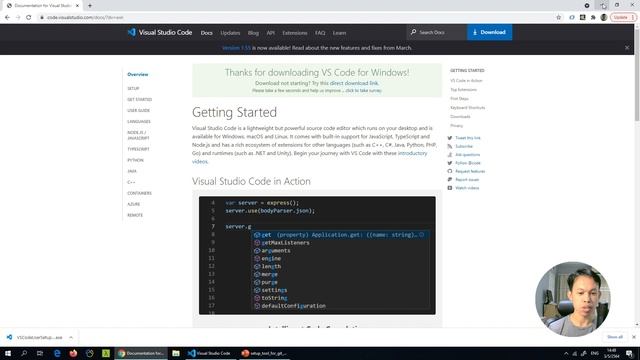640x360 pixels.
Task: Click the Visual Studio Code logo in header
Action: point(160,32)
